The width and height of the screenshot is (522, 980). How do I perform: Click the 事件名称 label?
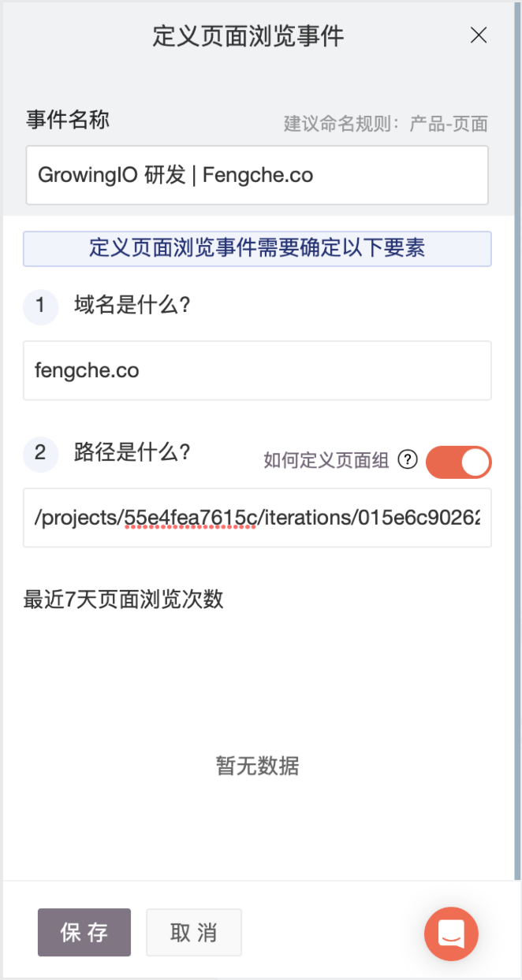click(68, 120)
